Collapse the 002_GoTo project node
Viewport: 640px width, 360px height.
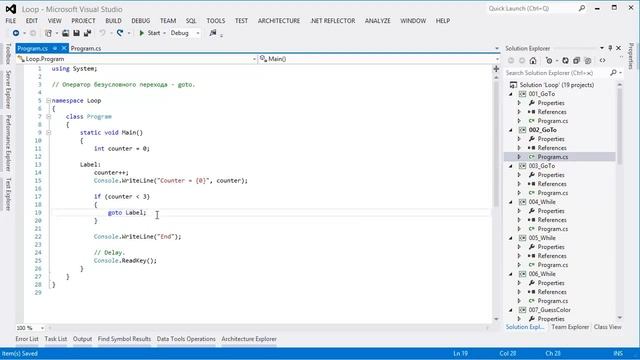click(511, 130)
